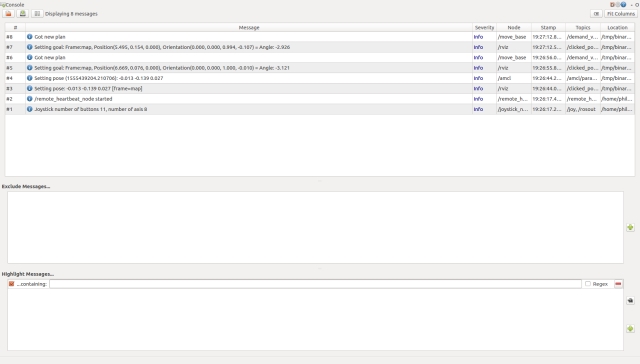The width and height of the screenshot is (640, 364).
Task: Focus the containing filter text field
Action: (315, 284)
